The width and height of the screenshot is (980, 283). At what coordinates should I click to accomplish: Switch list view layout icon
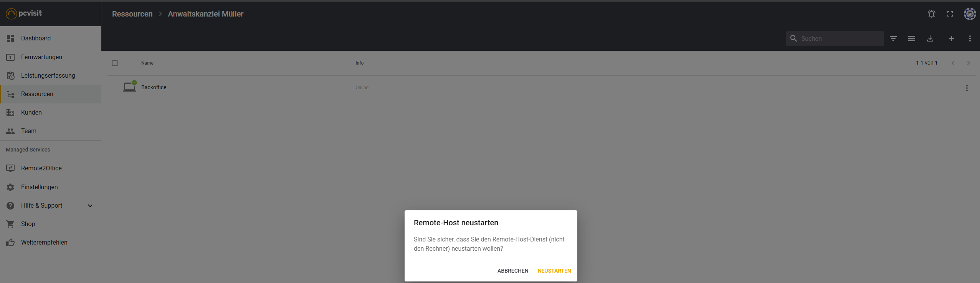point(912,38)
